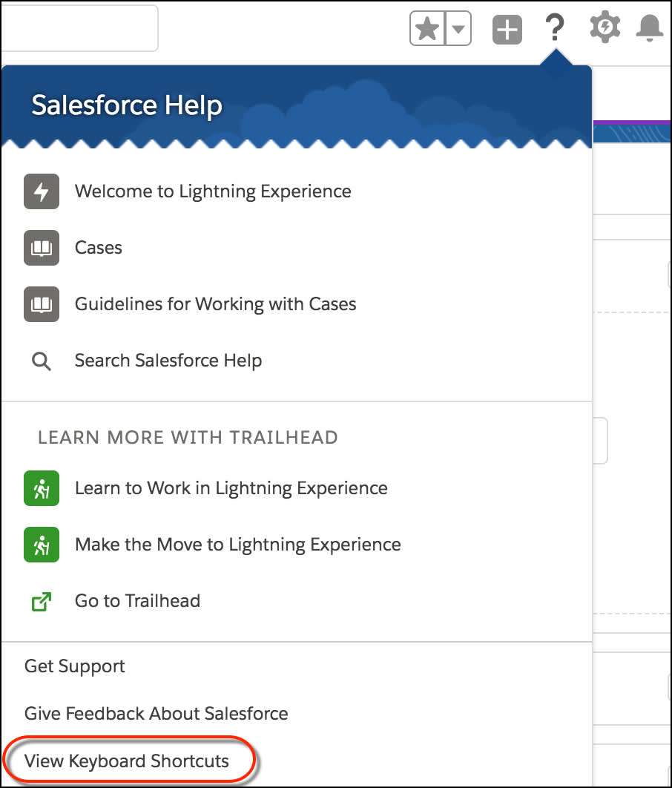This screenshot has width=672, height=788.
Task: Open the Help question mark icon
Action: click(555, 27)
